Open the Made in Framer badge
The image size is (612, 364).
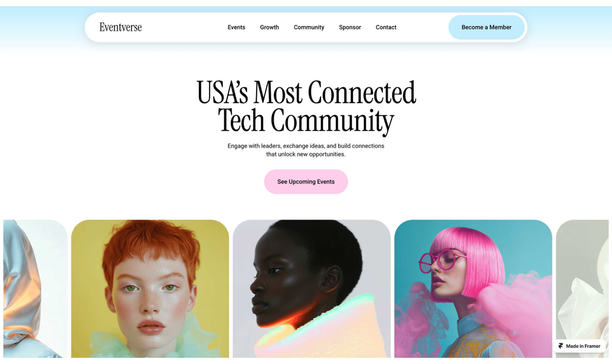tap(579, 346)
